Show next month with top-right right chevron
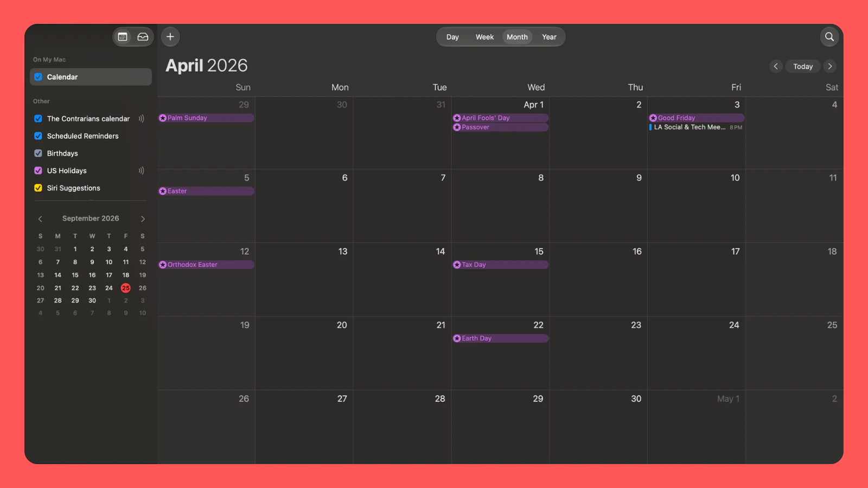The height and width of the screenshot is (488, 868). 830,66
